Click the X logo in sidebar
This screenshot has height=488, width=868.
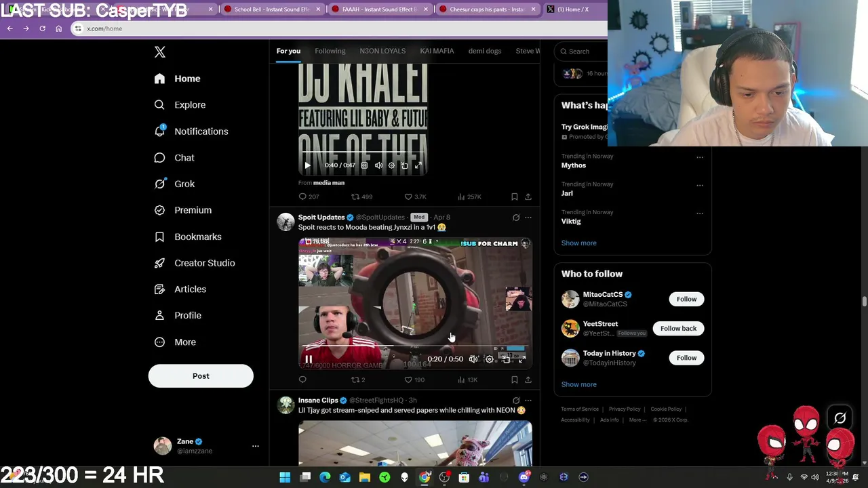(160, 52)
